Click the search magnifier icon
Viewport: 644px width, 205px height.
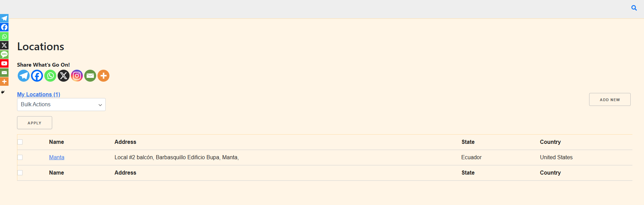[634, 8]
